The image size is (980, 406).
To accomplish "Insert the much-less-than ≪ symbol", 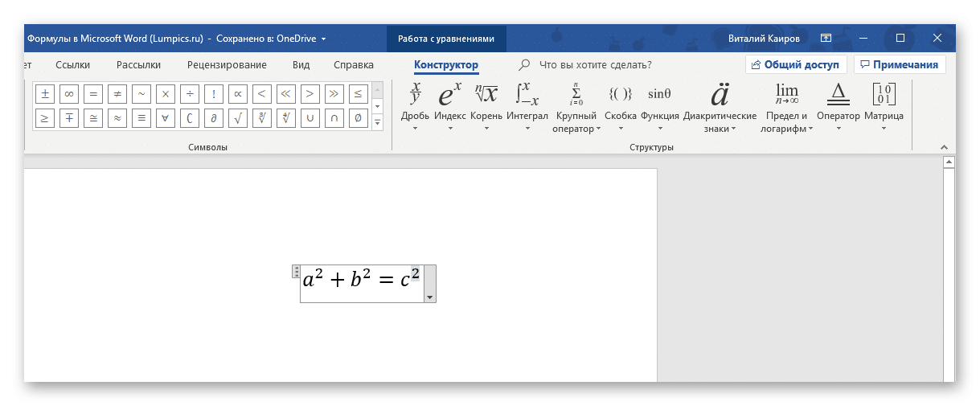I will point(286,93).
